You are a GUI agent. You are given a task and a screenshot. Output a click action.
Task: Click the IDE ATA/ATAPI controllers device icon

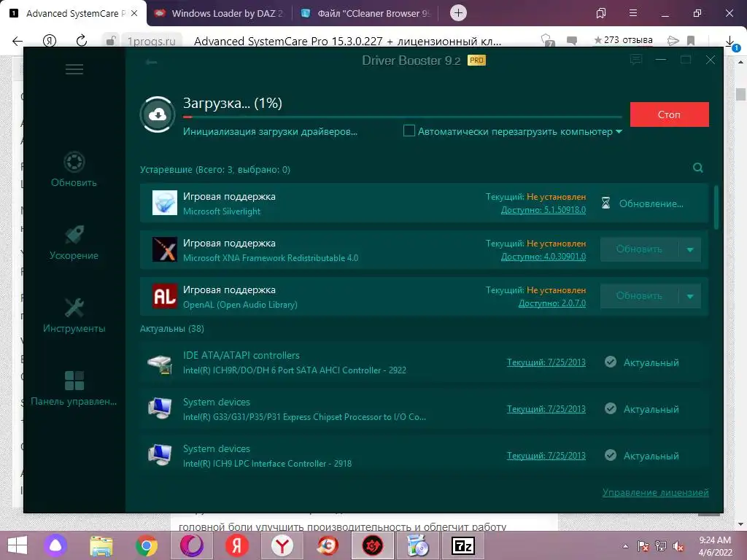tap(160, 363)
